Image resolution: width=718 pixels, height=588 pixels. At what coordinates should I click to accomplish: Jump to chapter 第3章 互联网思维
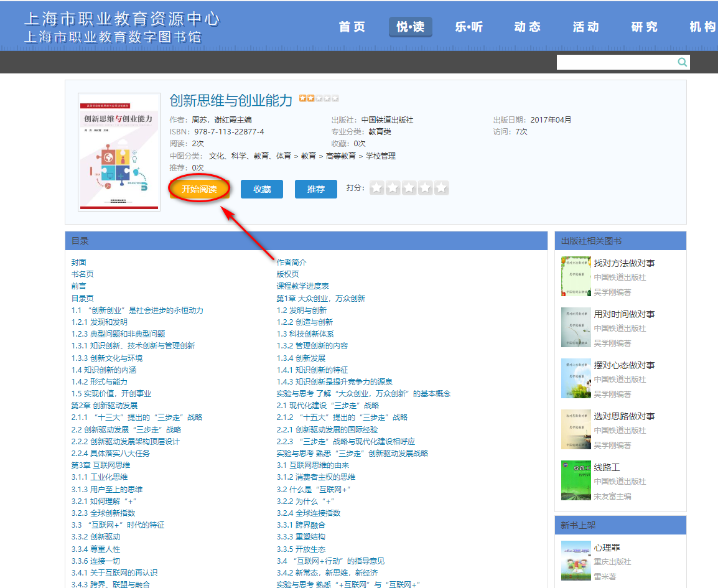[101, 465]
